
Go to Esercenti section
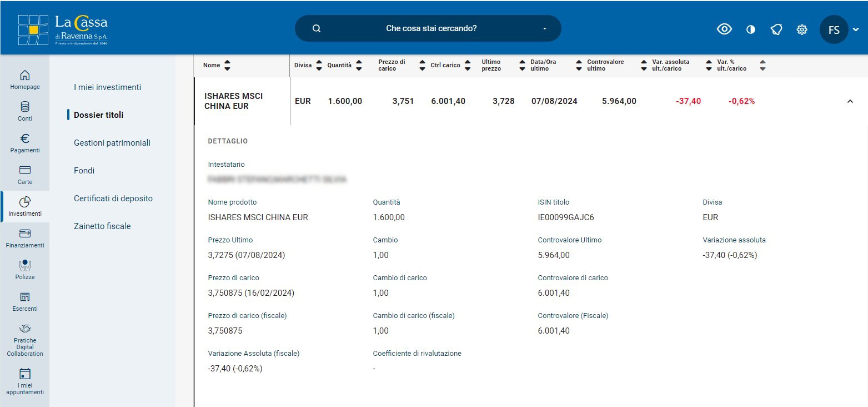click(x=25, y=301)
